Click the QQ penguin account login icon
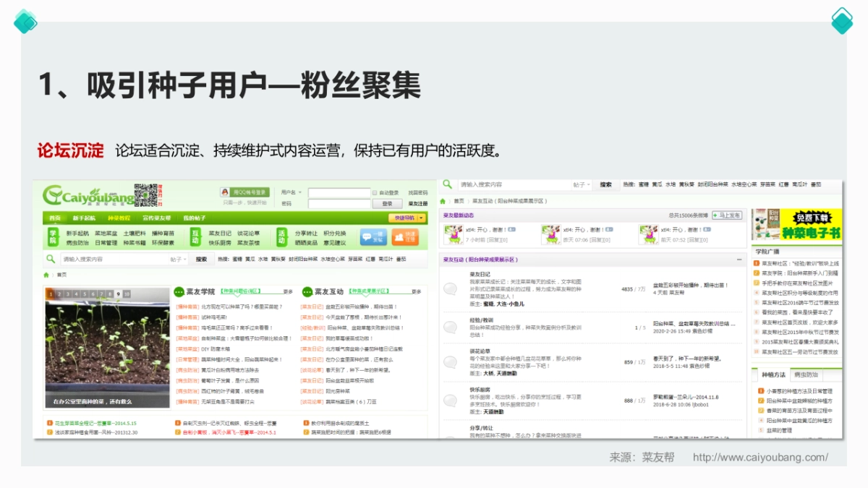This screenshot has height=488, width=868. coord(224,192)
